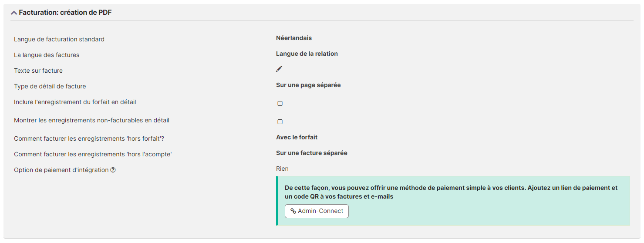Select the Néerlandais billing language value
Screen dimensions: 644x243
(x=294, y=38)
